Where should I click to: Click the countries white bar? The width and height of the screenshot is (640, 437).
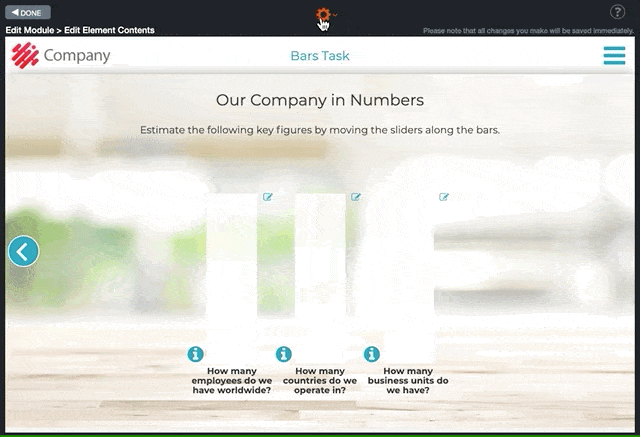[x=320, y=277]
